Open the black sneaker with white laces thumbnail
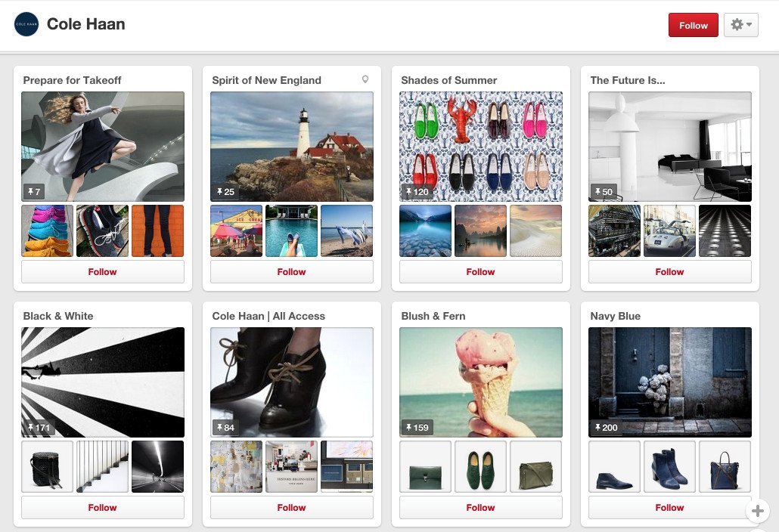The height and width of the screenshot is (532, 779). [102, 230]
